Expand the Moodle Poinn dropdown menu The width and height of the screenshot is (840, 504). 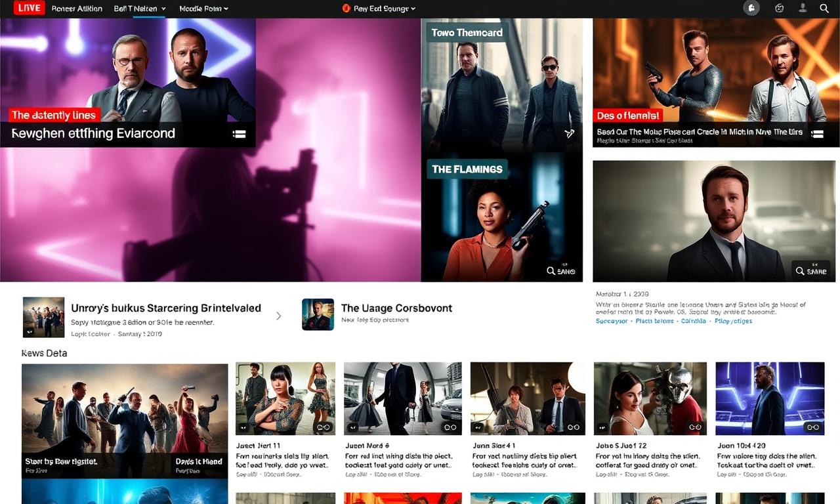pyautogui.click(x=203, y=9)
